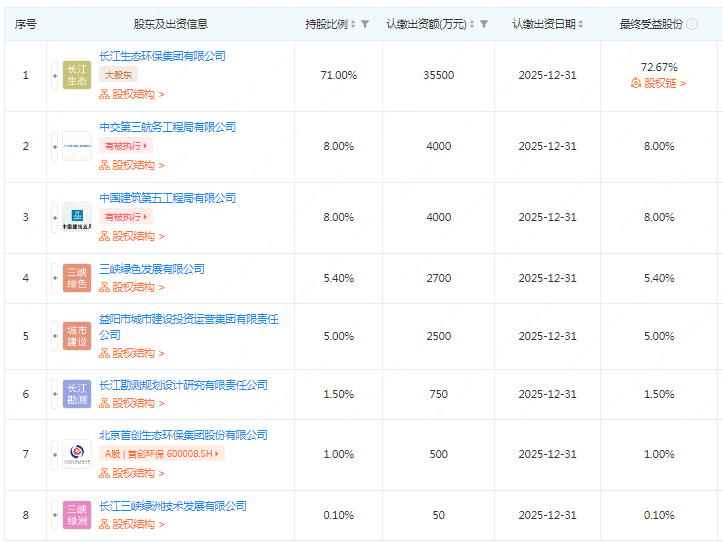View 股权结构 for 中交第三航务工程局
The image size is (723, 543).
(132, 165)
